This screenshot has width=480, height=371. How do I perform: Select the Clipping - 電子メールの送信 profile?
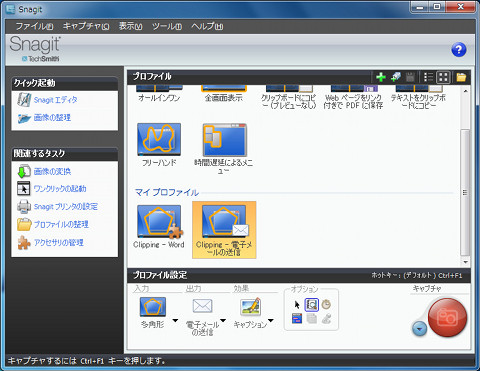click(224, 230)
